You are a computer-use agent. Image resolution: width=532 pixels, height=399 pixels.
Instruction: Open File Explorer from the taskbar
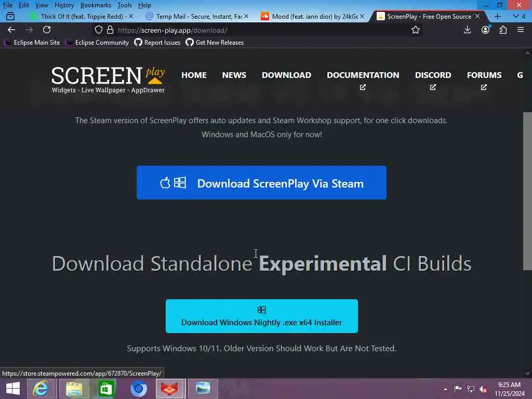(x=74, y=389)
